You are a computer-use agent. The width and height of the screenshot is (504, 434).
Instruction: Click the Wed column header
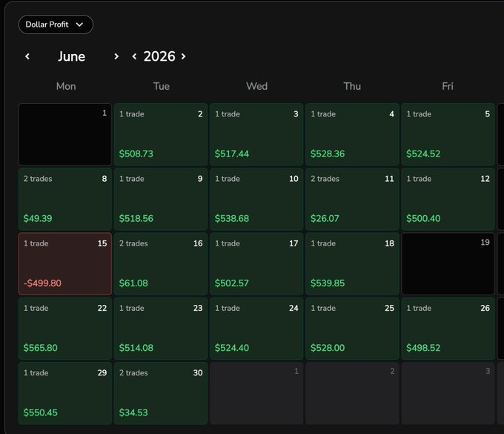257,86
